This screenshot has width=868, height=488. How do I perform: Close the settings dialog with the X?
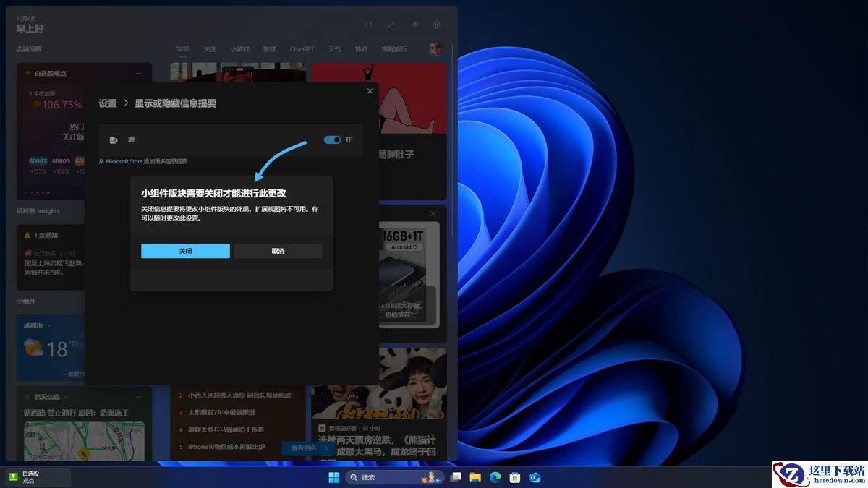(x=370, y=91)
